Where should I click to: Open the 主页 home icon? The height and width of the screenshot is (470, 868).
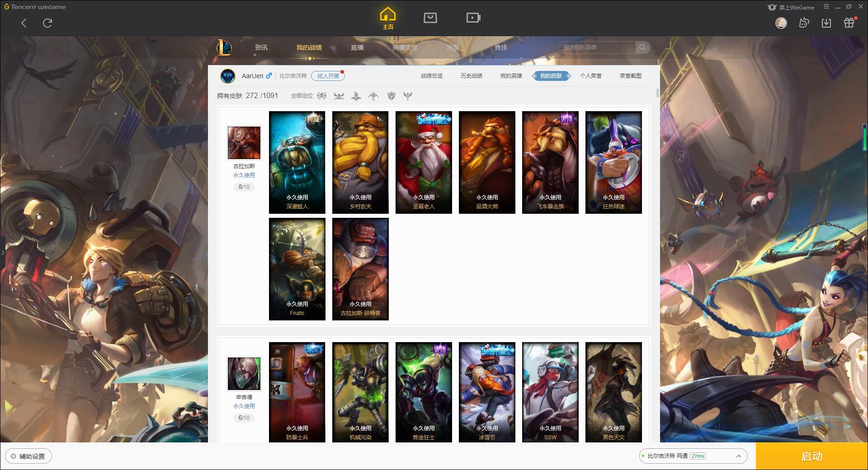point(388,19)
